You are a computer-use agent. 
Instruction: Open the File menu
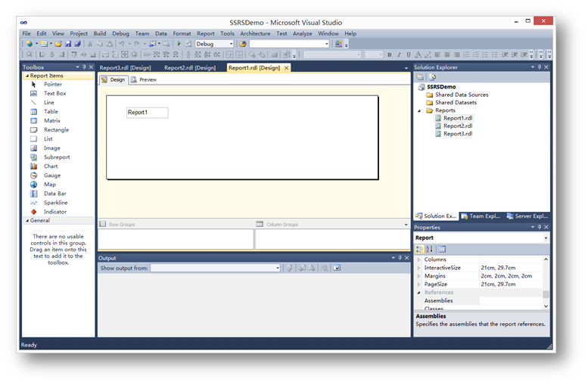(x=26, y=33)
